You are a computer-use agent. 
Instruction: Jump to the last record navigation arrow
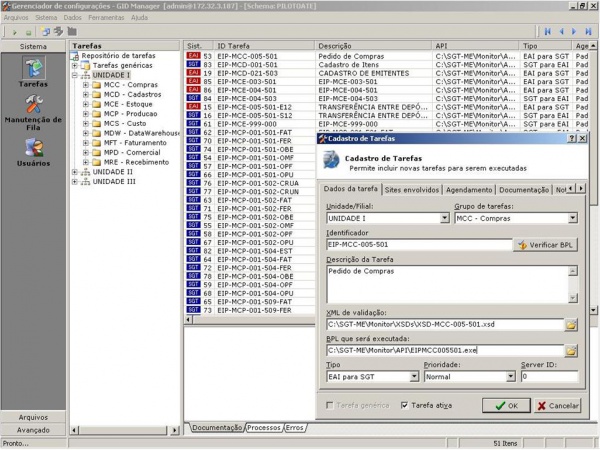tap(587, 32)
